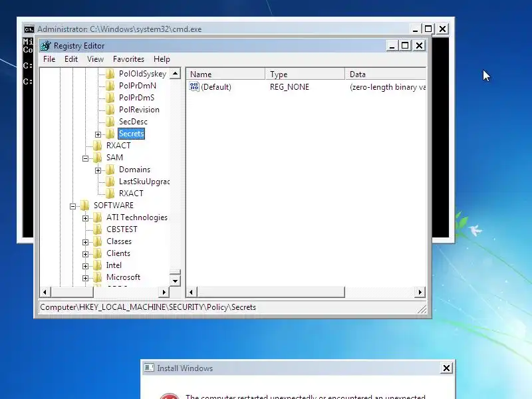Click the Microsoft folder icon
This screenshot has height=399, width=532.
point(97,277)
